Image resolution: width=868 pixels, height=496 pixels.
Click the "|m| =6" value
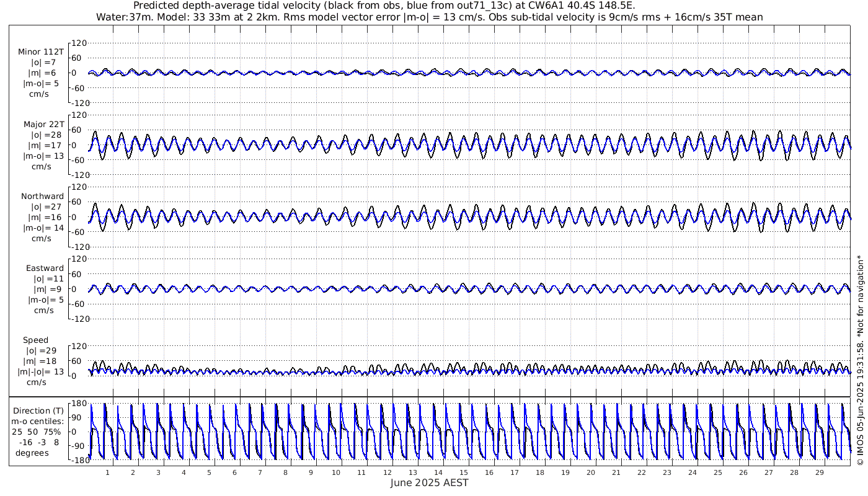point(44,73)
